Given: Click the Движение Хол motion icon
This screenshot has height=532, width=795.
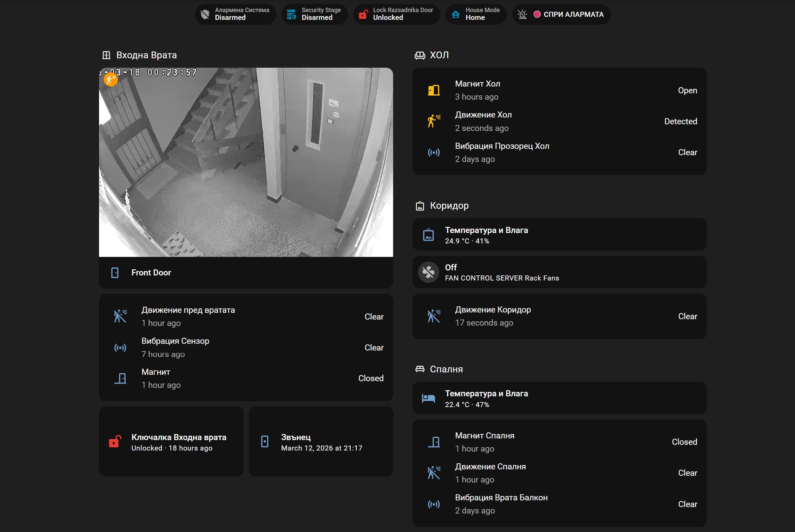Looking at the screenshot, I should pos(434,121).
